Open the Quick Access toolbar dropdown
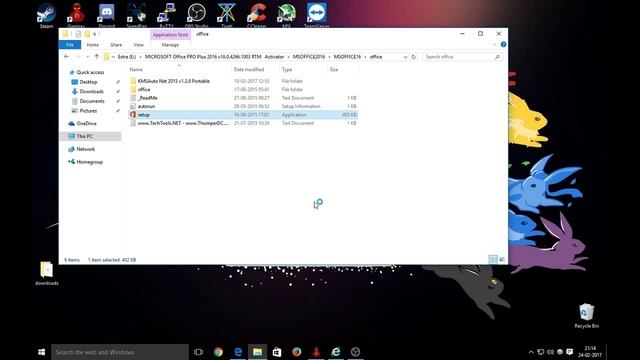 tap(95, 34)
